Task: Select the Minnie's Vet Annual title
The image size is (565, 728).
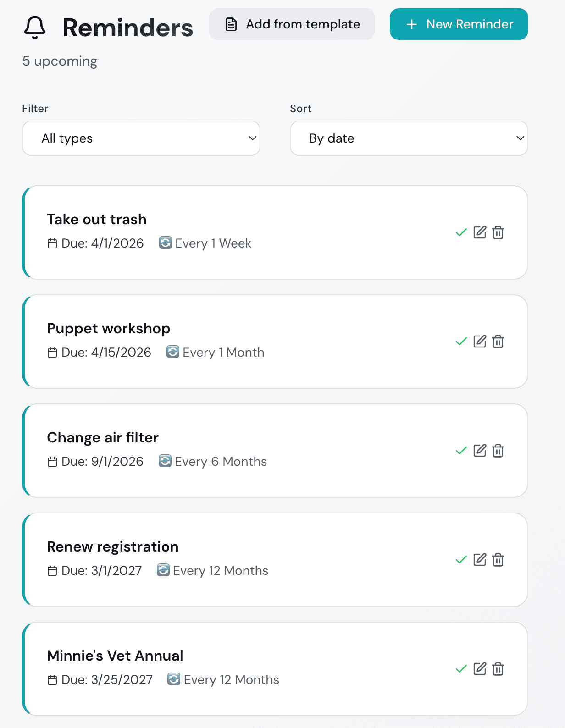Action: 115,656
